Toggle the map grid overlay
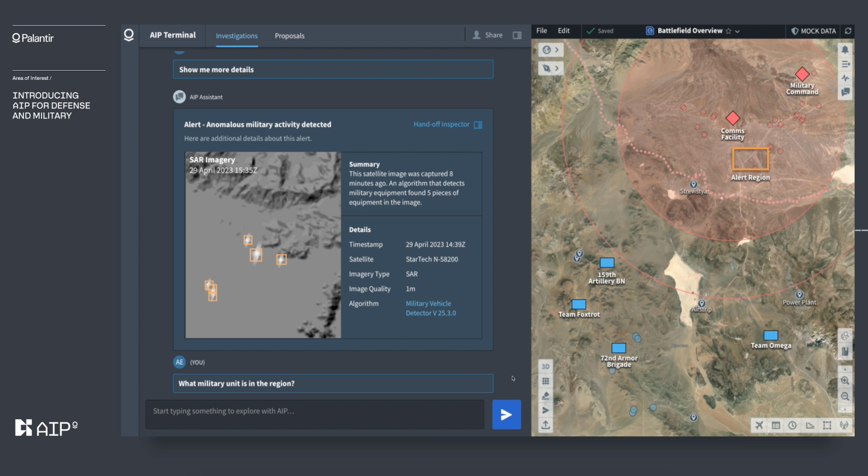Image resolution: width=868 pixels, height=476 pixels. point(546,381)
